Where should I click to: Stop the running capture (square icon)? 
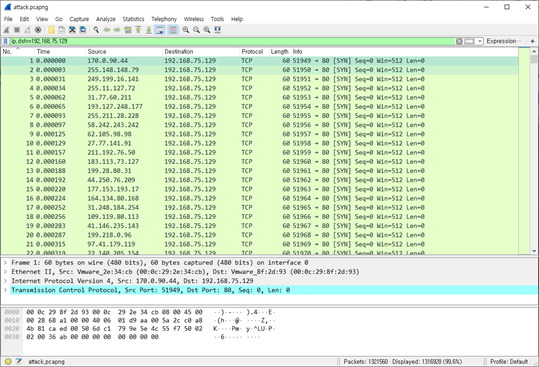pyautogui.click(x=16, y=30)
